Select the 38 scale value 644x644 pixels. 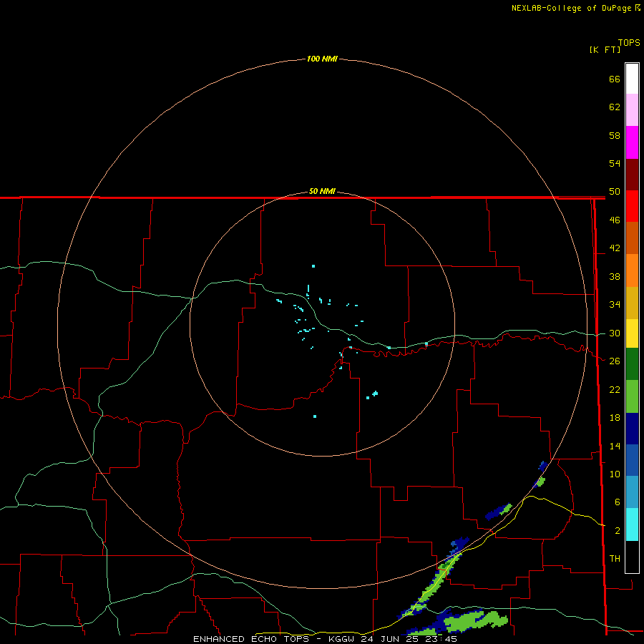coord(615,277)
